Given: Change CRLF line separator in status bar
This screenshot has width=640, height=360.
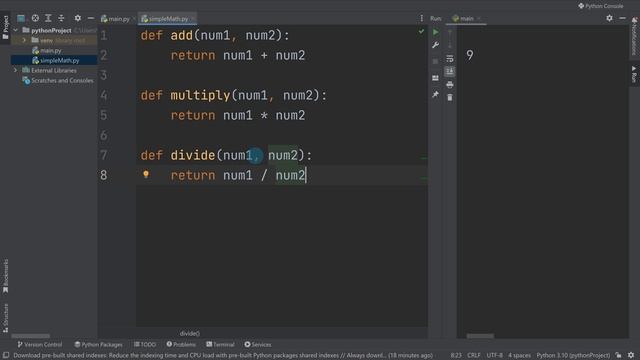Looking at the screenshot, I should tap(473, 355).
